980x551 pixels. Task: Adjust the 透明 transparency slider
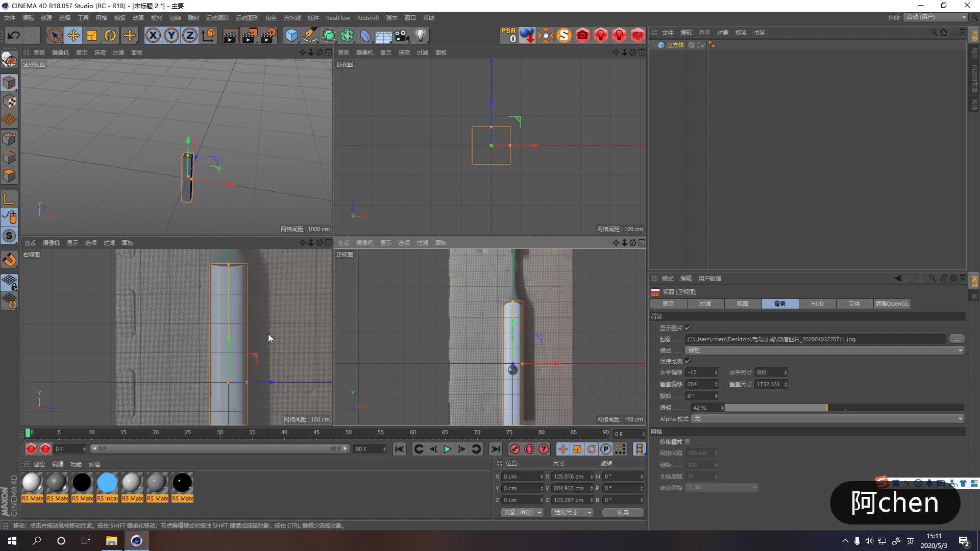click(827, 408)
